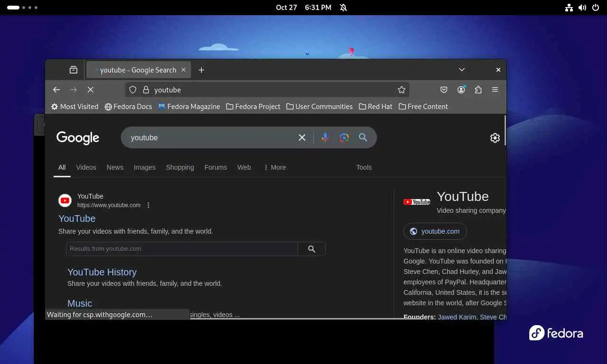Open Firefox View recent browsing icon
Viewport: 607px width, 364px height.
[x=74, y=70]
